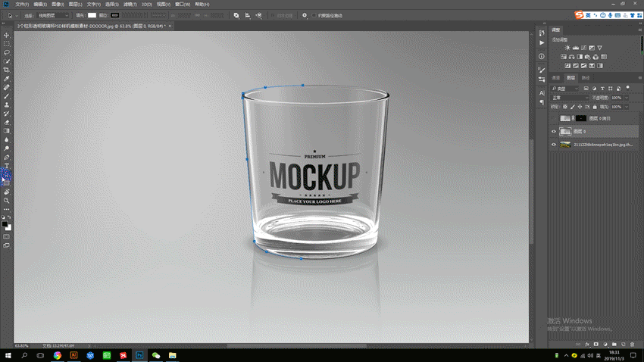Open the 图像 menu

click(x=58, y=4)
